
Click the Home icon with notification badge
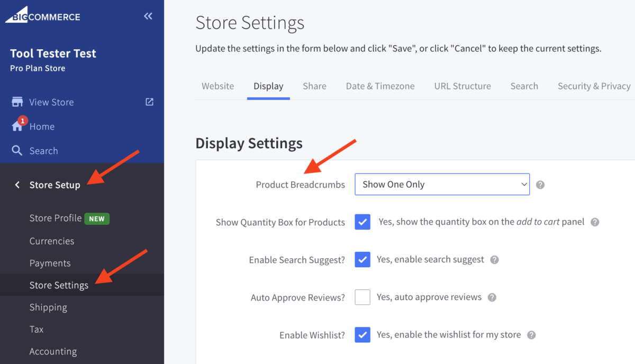pos(17,126)
